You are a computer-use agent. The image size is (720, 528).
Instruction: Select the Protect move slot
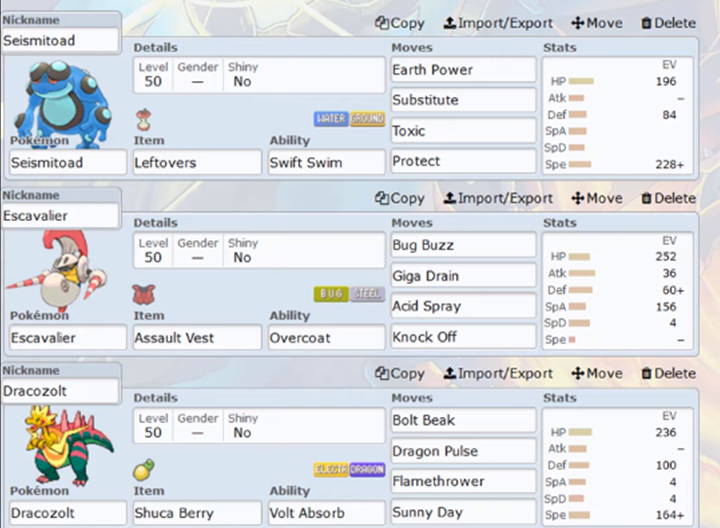pyautogui.click(x=463, y=161)
